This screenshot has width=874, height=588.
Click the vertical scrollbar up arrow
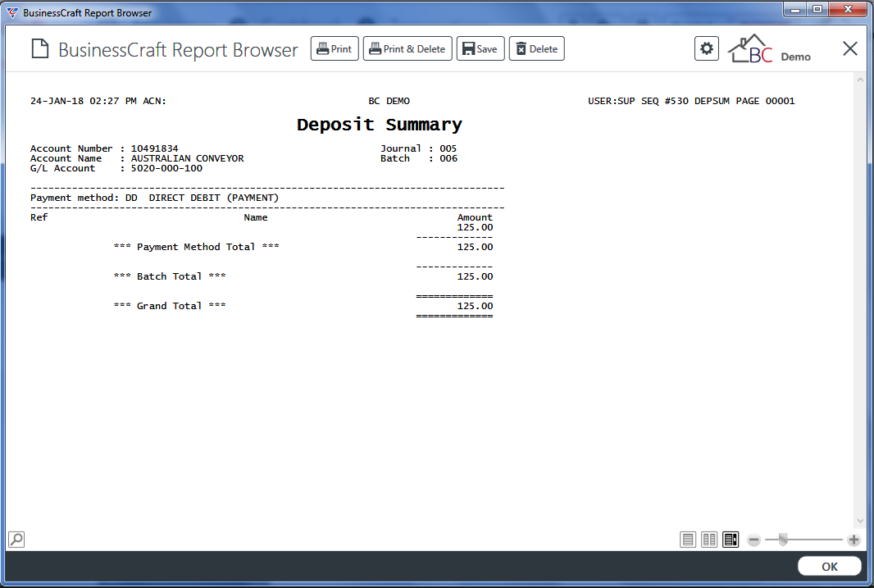[860, 80]
